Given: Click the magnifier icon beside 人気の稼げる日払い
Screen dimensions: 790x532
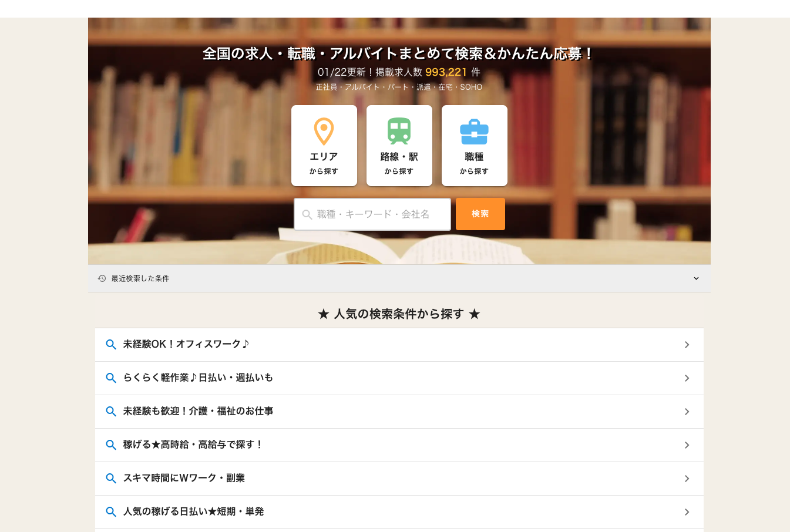Looking at the screenshot, I should (110, 512).
